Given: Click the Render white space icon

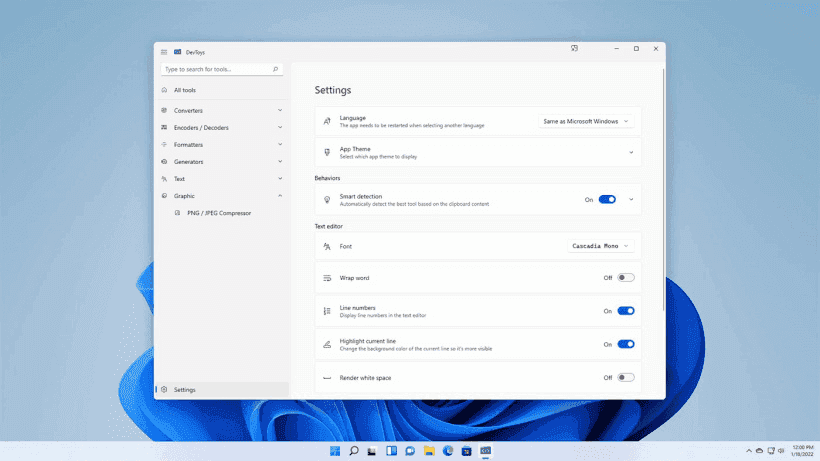Looking at the screenshot, I should point(327,378).
